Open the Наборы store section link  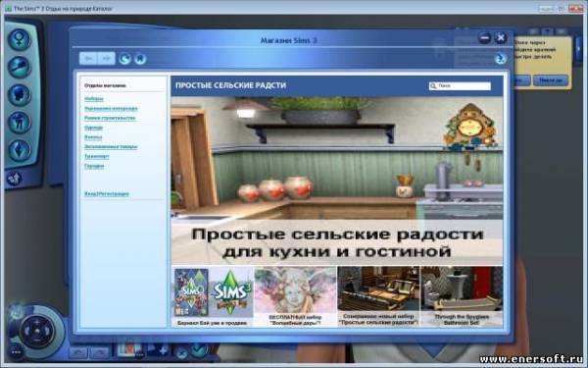pos(94,99)
